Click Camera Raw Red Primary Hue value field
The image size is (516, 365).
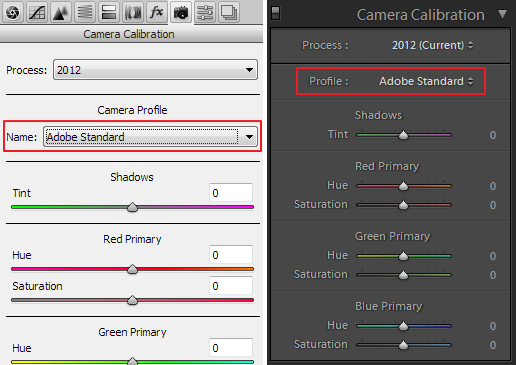[x=231, y=255]
